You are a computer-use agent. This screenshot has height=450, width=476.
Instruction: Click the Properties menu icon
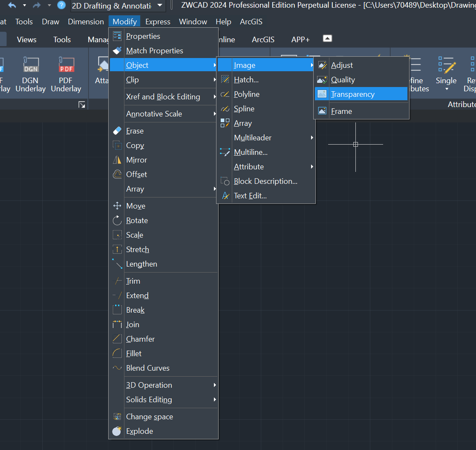pyautogui.click(x=117, y=36)
